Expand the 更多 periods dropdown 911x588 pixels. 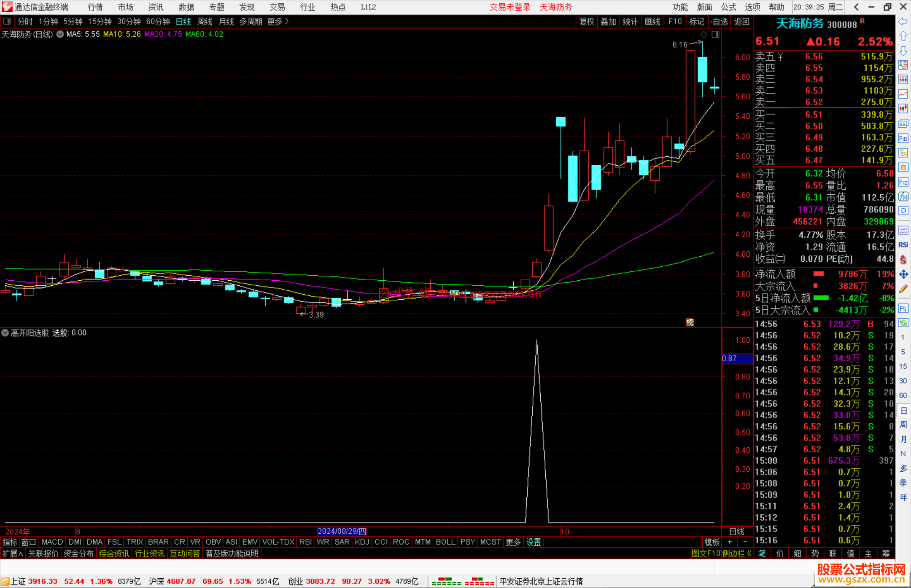(x=278, y=21)
